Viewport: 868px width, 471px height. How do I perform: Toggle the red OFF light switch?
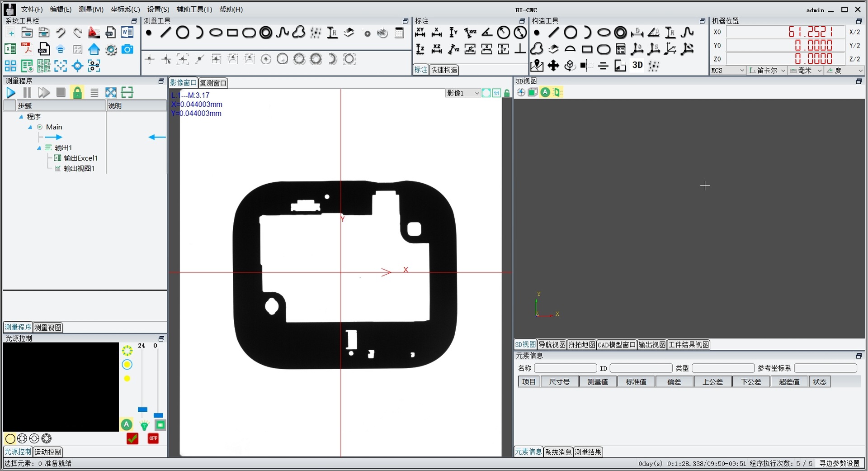[153, 438]
